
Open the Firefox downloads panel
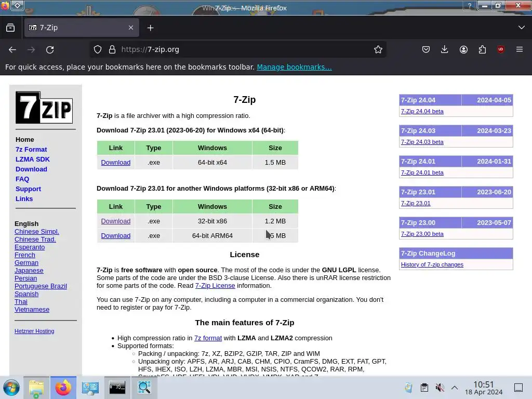click(445, 49)
